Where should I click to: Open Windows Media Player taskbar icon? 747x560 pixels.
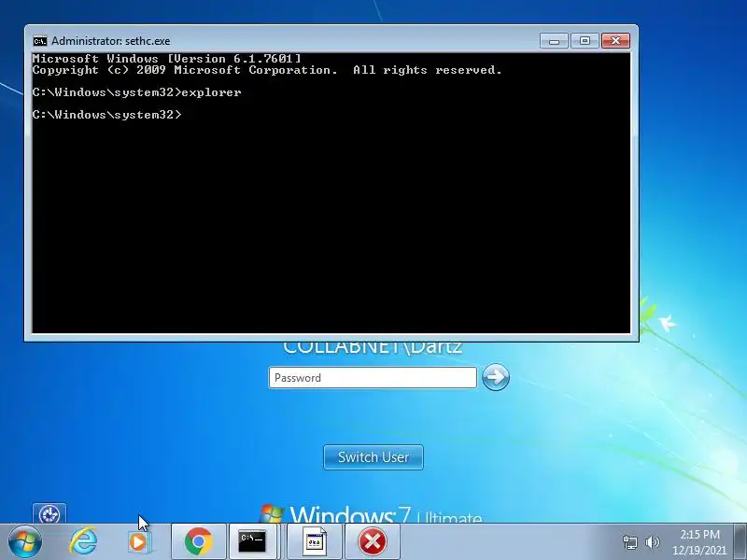coord(139,542)
